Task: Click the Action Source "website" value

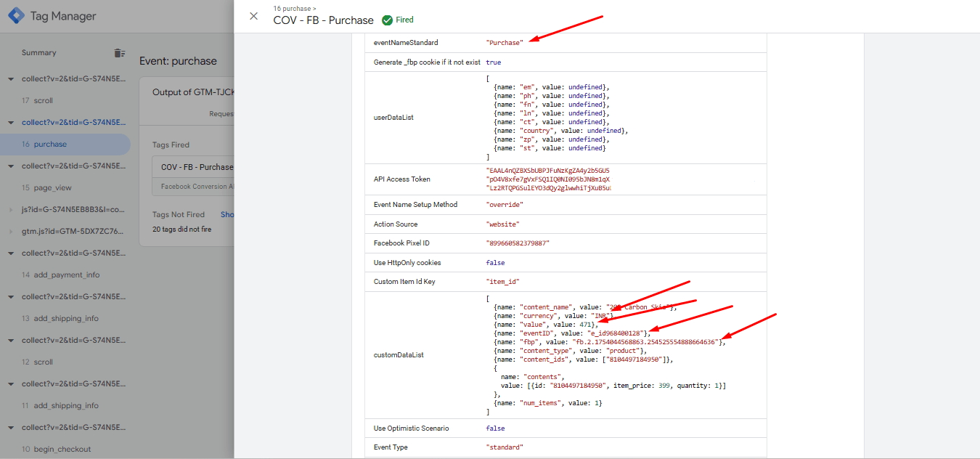Action: coord(502,224)
